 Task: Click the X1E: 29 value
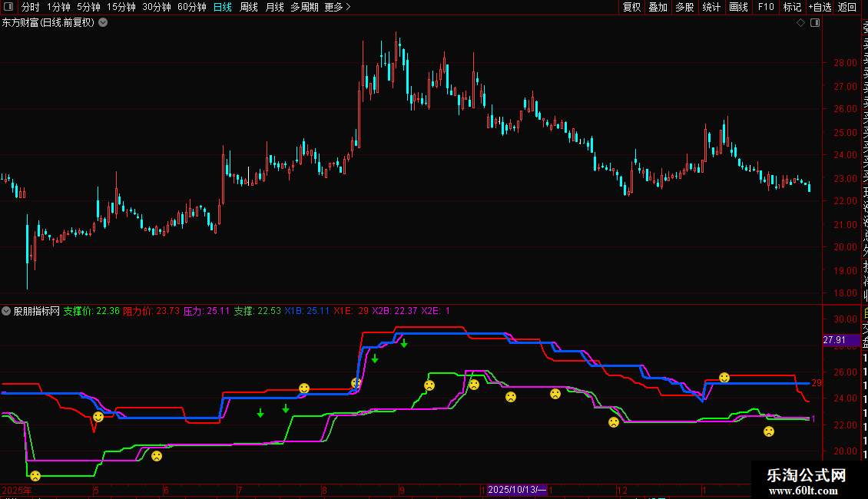(351, 311)
